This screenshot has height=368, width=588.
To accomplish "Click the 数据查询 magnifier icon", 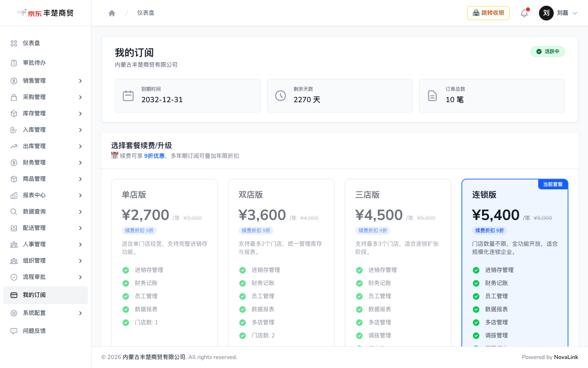I will pyautogui.click(x=14, y=212).
